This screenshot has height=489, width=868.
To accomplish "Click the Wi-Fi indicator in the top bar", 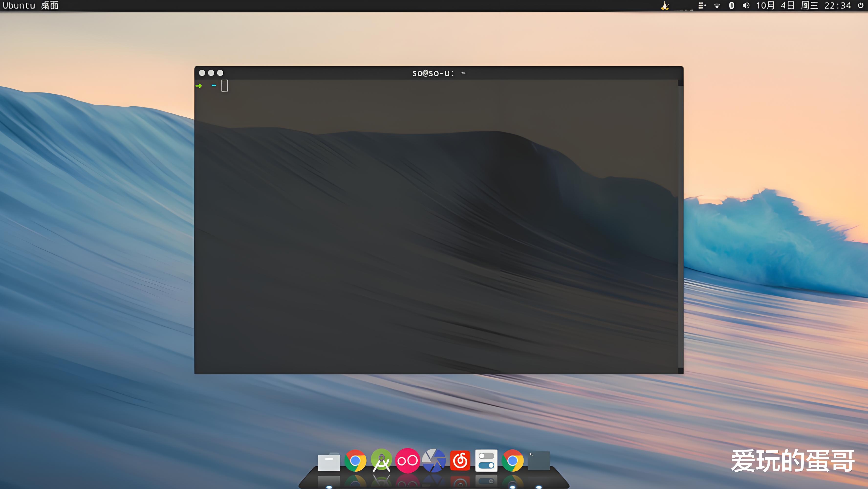I will [717, 5].
